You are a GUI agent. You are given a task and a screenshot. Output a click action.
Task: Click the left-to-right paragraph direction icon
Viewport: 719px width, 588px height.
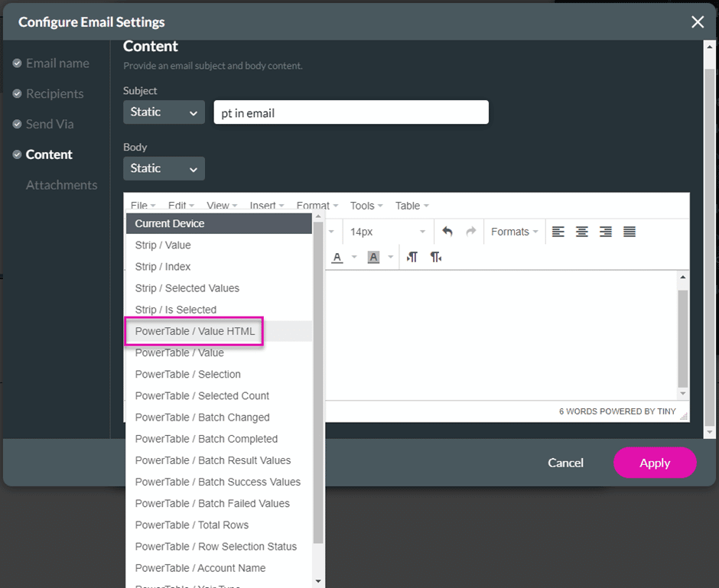pyautogui.click(x=412, y=258)
